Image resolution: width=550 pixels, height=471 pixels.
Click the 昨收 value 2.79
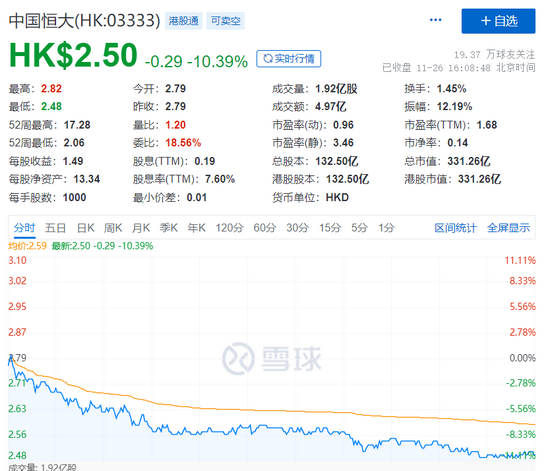point(175,107)
